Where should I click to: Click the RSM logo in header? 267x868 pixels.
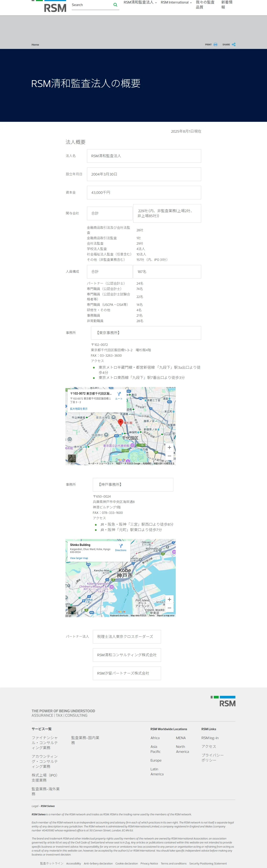(x=49, y=6)
